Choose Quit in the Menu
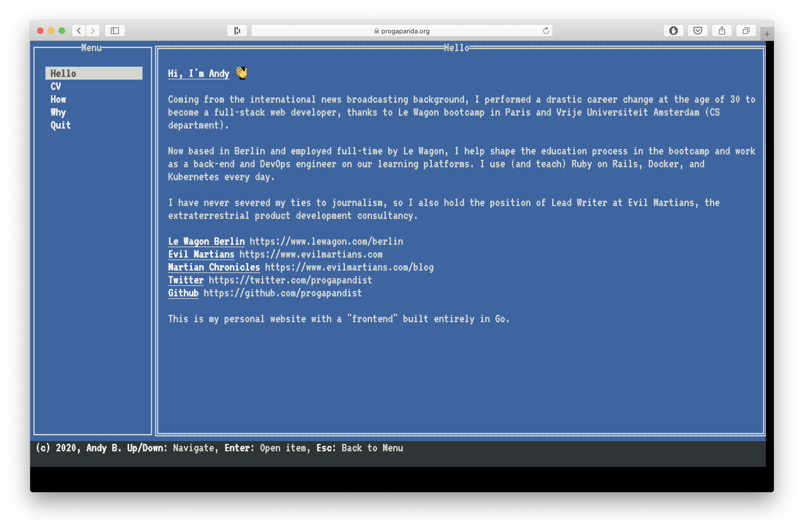The width and height of the screenshot is (804, 532). click(x=61, y=125)
